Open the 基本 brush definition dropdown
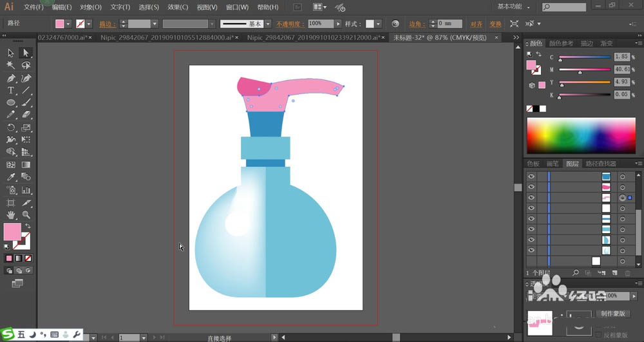Viewport: 644px width, 342px height. [x=268, y=24]
